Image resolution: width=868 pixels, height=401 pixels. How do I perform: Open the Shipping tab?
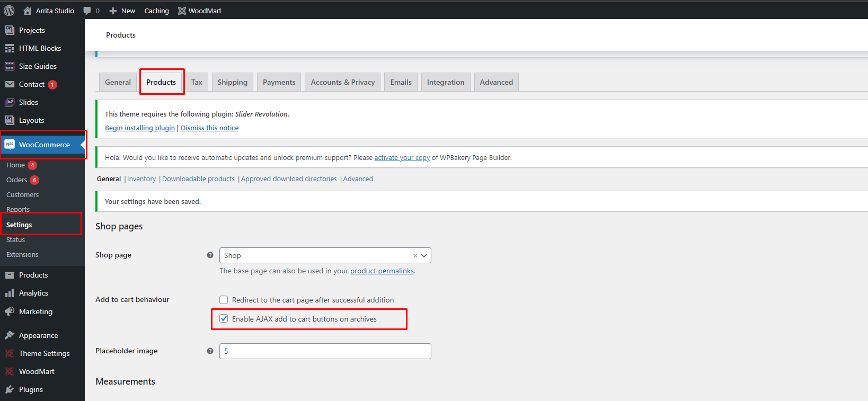(x=232, y=82)
